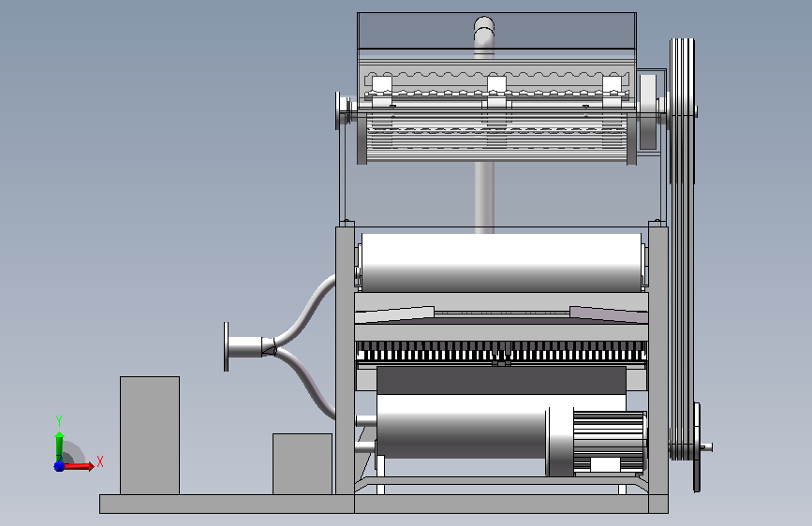This screenshot has width=812, height=526.
Task: Select the finned electric motor body
Action: pyautogui.click(x=610, y=443)
